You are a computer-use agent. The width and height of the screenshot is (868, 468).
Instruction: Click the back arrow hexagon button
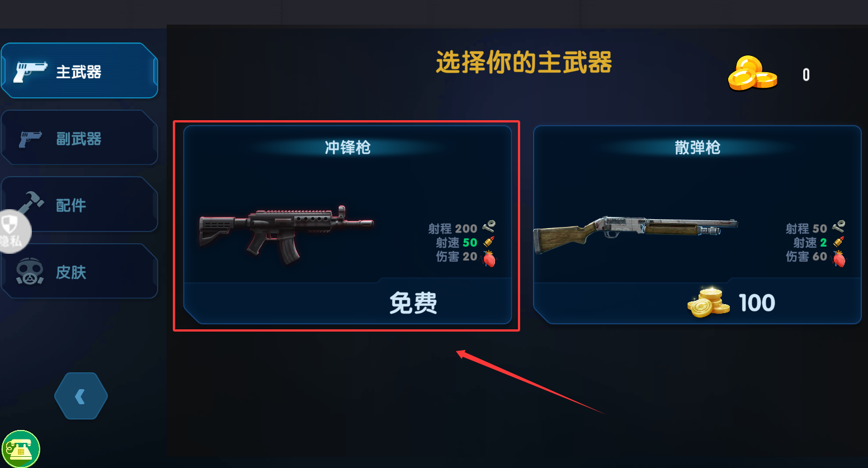click(x=81, y=396)
